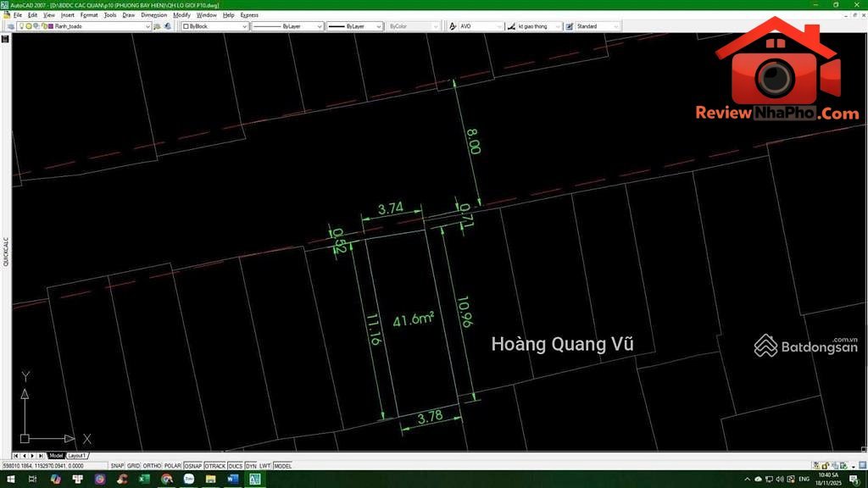868x488 pixels.
Task: Toggle OTRACK in status bar
Action: click(x=214, y=466)
